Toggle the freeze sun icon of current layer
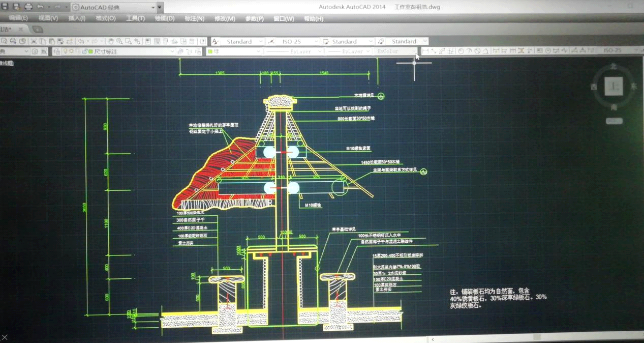This screenshot has width=644, height=343. pos(72,51)
